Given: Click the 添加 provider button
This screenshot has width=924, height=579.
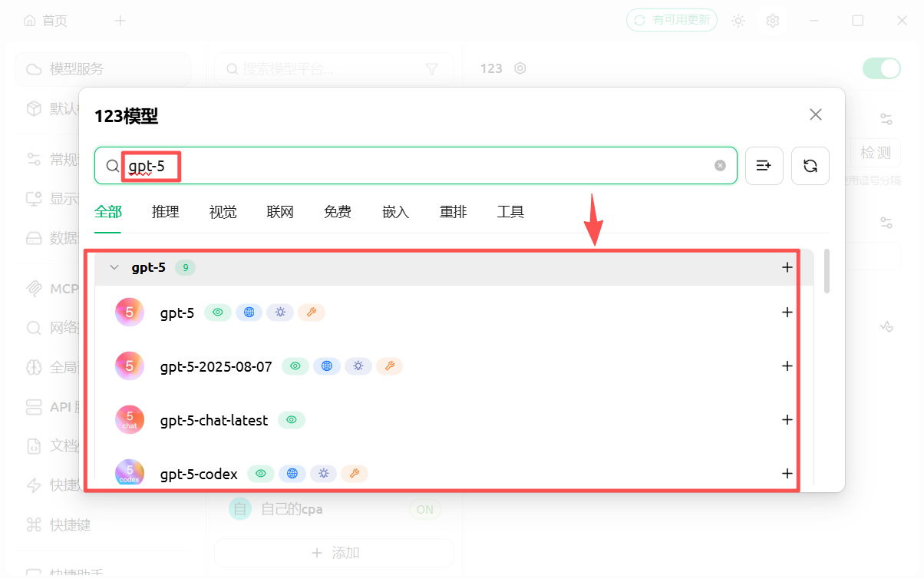Looking at the screenshot, I should click(x=335, y=553).
